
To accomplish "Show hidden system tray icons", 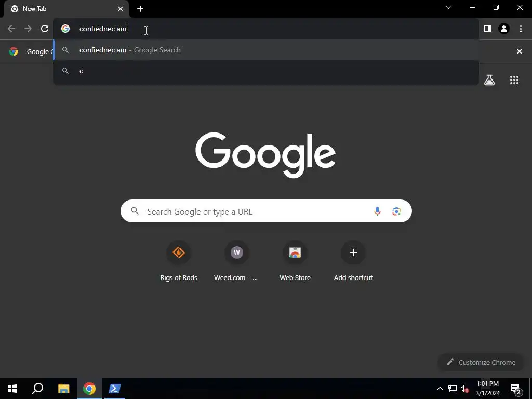I will coord(440,389).
